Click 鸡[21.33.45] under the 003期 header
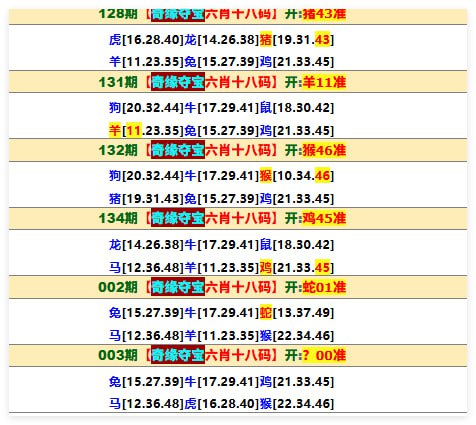Viewport: 476px width, 425px height. tap(297, 381)
